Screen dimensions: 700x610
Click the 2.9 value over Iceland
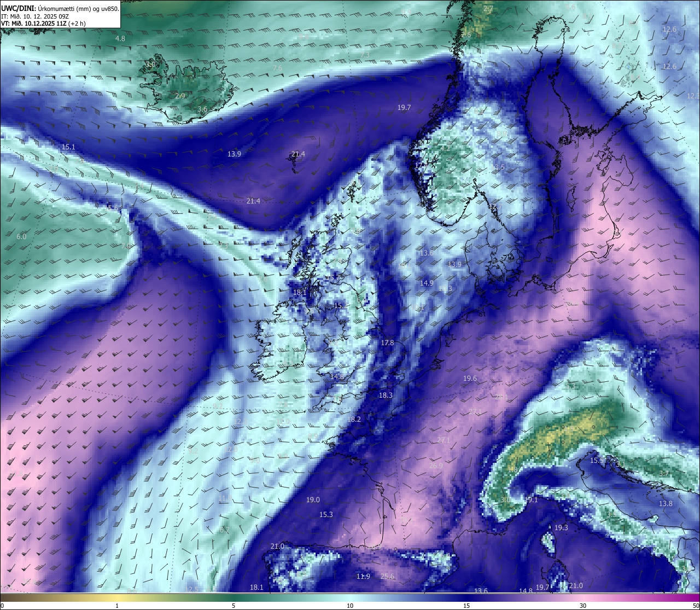click(x=180, y=96)
